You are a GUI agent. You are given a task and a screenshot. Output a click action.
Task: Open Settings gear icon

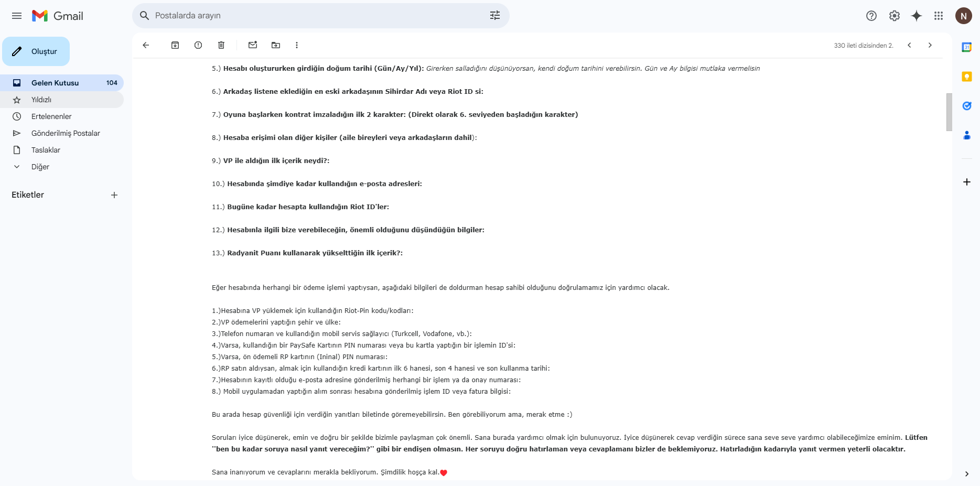(x=895, y=16)
